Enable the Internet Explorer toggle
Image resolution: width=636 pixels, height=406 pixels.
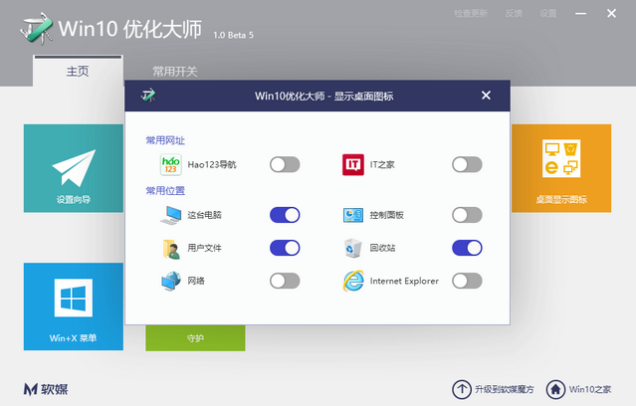[x=467, y=281]
